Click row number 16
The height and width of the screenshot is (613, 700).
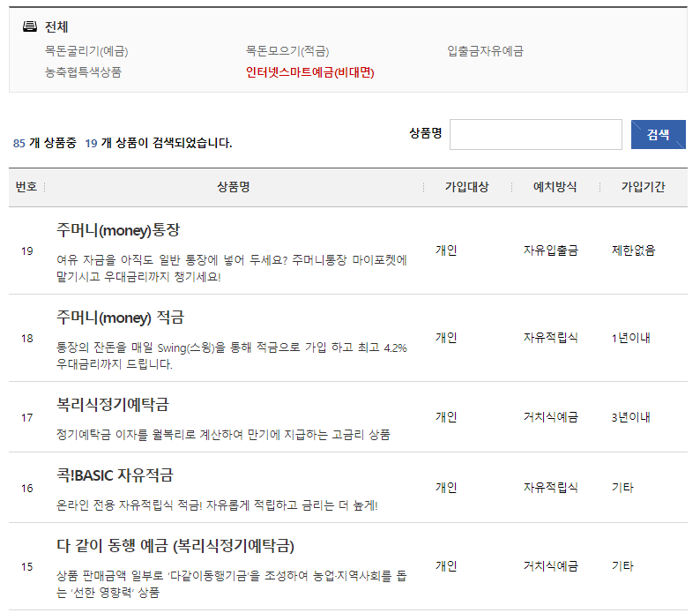pyautogui.click(x=27, y=489)
